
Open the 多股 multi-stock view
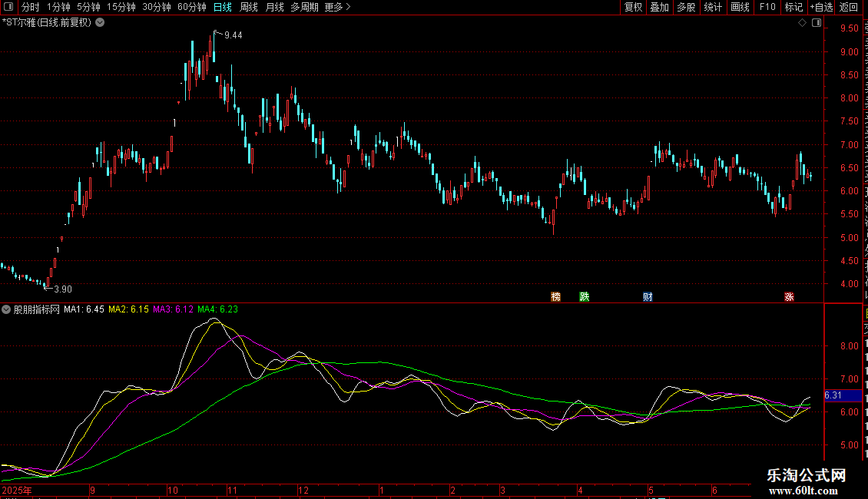point(687,7)
